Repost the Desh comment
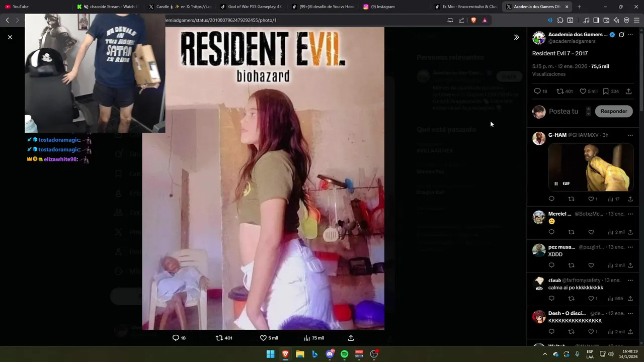644x362 pixels. 571,332
